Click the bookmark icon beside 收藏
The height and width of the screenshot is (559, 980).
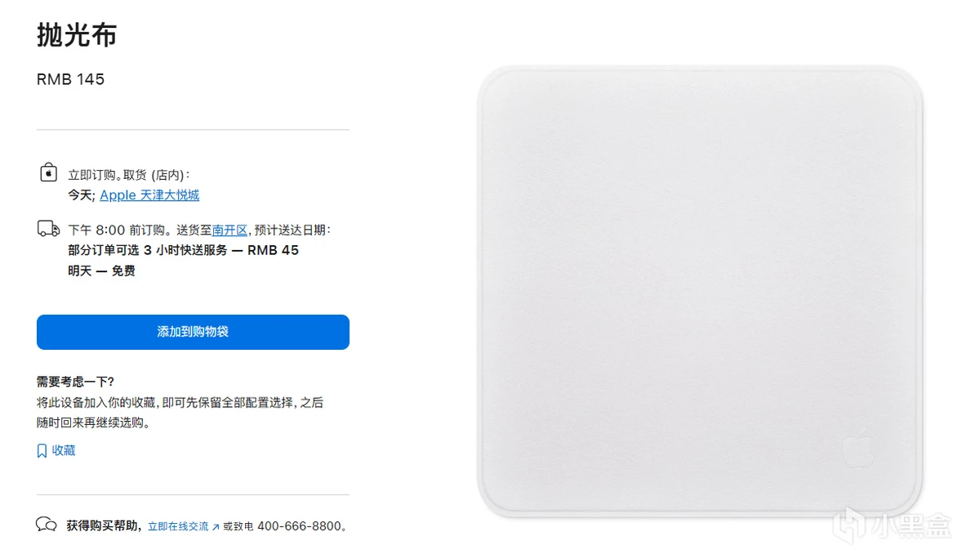click(x=42, y=451)
